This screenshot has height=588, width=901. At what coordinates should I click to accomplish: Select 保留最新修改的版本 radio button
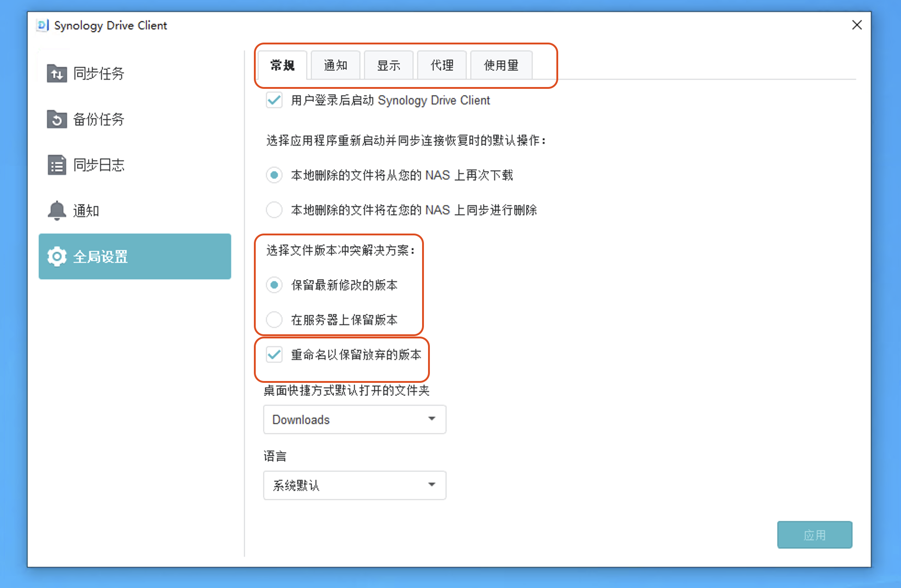(x=274, y=285)
